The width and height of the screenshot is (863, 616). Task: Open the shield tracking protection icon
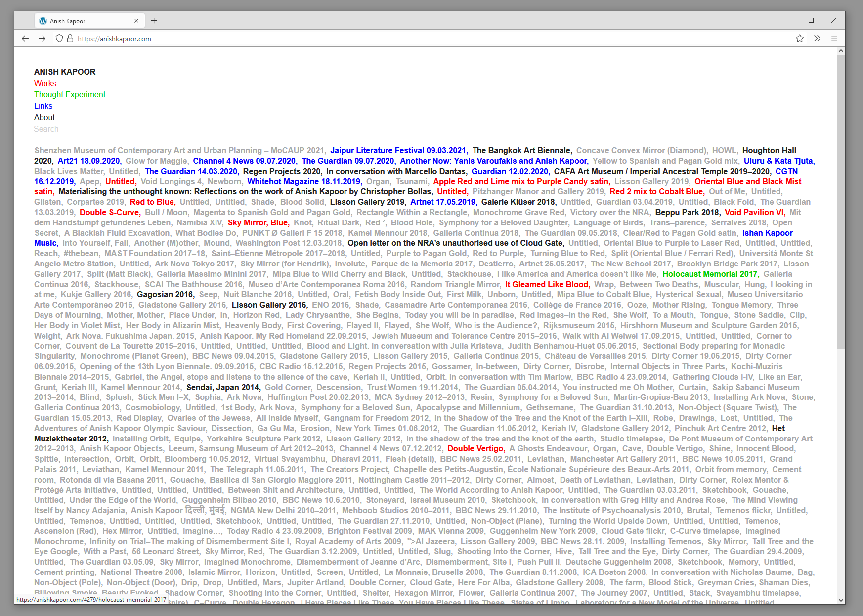tap(59, 38)
